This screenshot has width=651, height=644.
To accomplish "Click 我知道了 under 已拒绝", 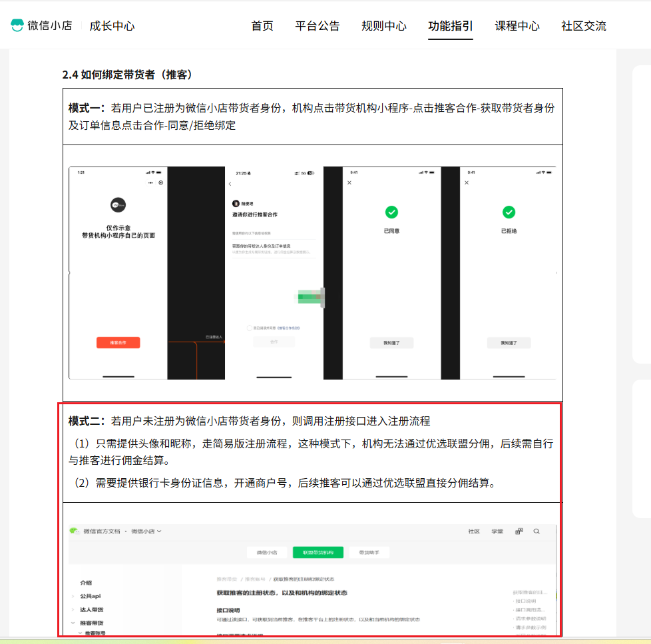I will (509, 343).
